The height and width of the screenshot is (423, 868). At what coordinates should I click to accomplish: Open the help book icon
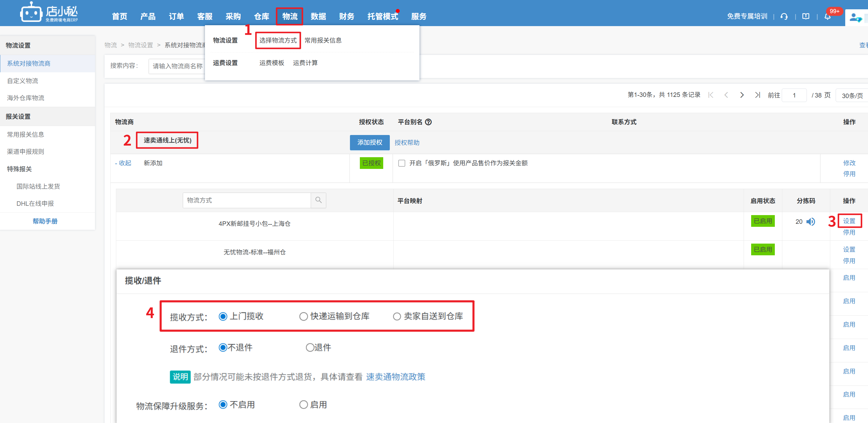805,16
